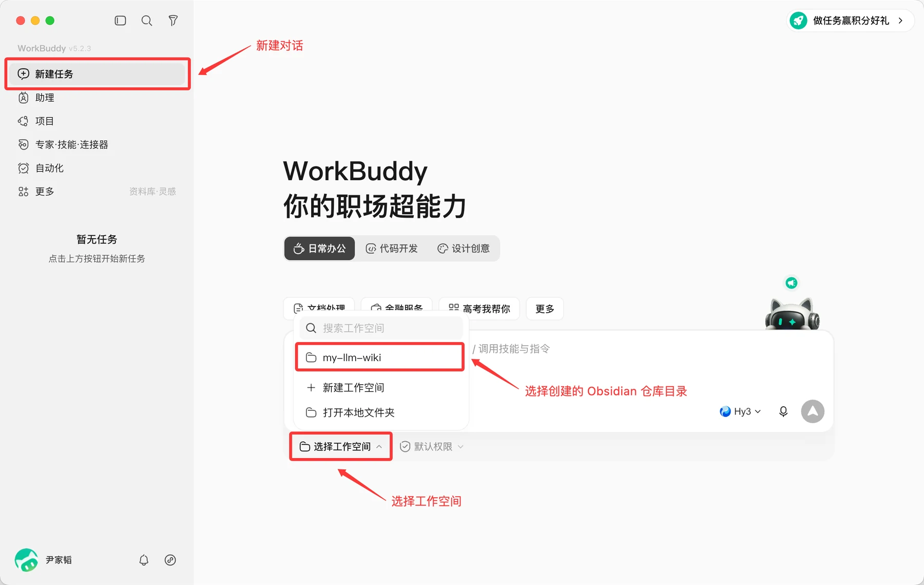The width and height of the screenshot is (924, 585).
Task: Open the Hy3 model selector
Action: [x=740, y=411]
